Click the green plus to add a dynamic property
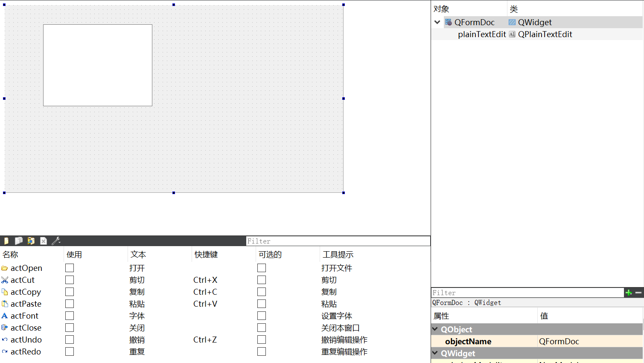The image size is (644, 363). (x=629, y=293)
